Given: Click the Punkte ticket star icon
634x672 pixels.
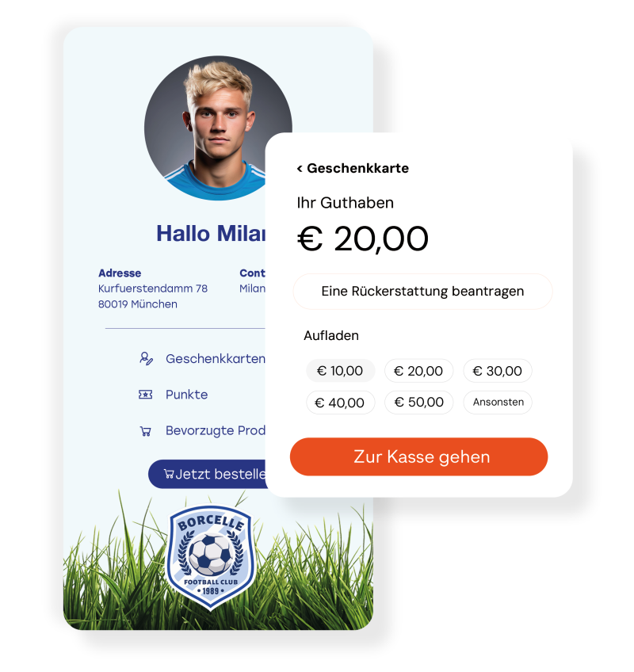Looking at the screenshot, I should click(x=145, y=395).
